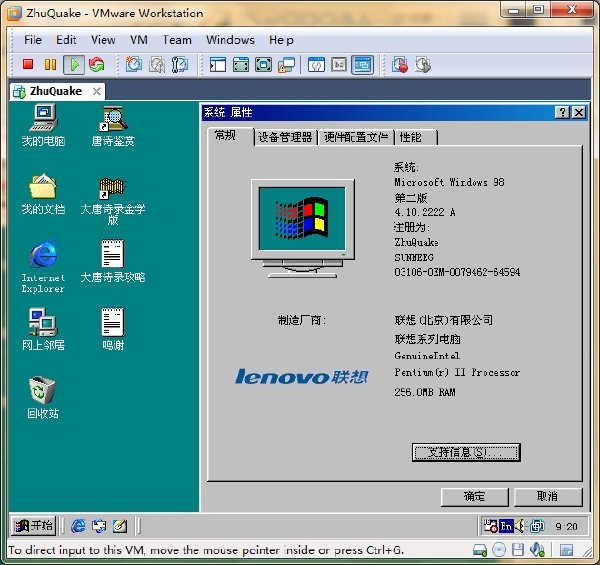Click the sound device status bar icon
This screenshot has height=565, width=600.
[x=537, y=550]
